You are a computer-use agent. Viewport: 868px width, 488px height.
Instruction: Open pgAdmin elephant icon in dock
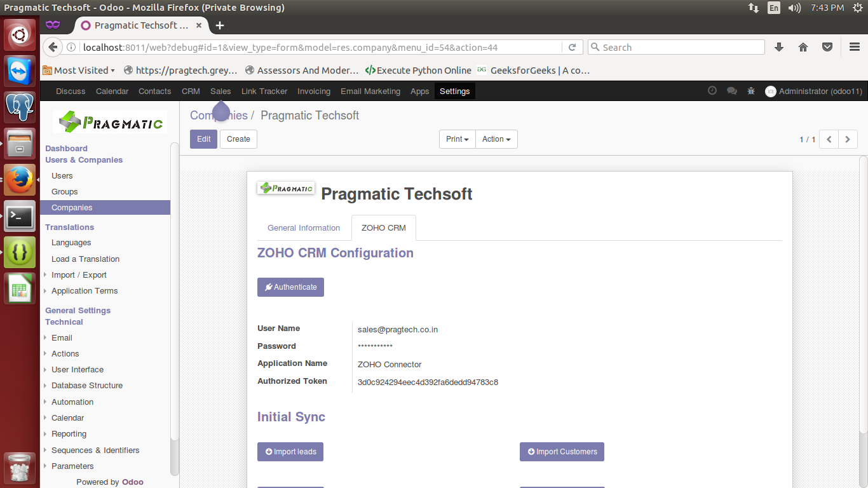coord(20,107)
